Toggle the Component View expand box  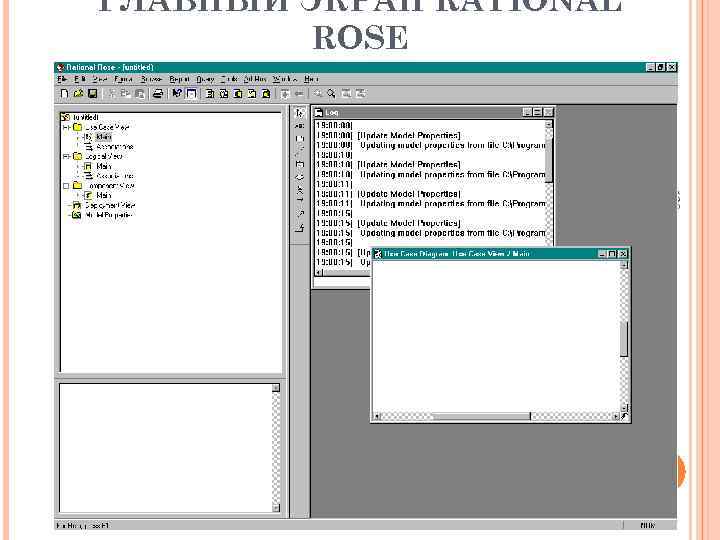(66, 186)
